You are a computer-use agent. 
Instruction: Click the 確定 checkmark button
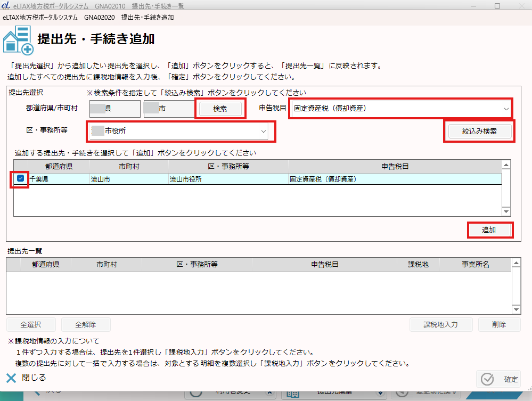tap(498, 379)
